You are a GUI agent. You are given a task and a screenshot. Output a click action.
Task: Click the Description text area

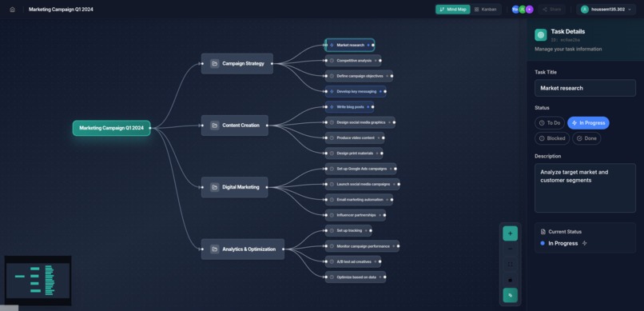585,188
